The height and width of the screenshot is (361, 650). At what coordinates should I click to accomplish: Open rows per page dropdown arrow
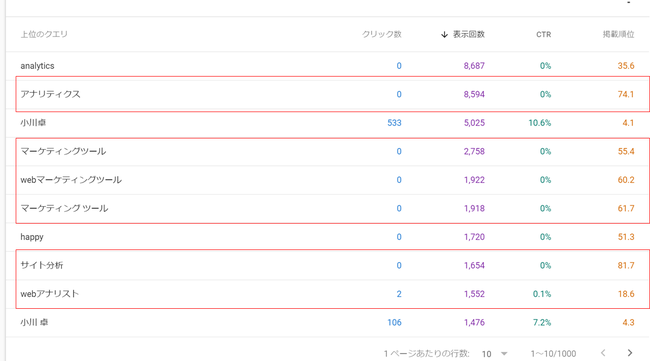(x=504, y=354)
